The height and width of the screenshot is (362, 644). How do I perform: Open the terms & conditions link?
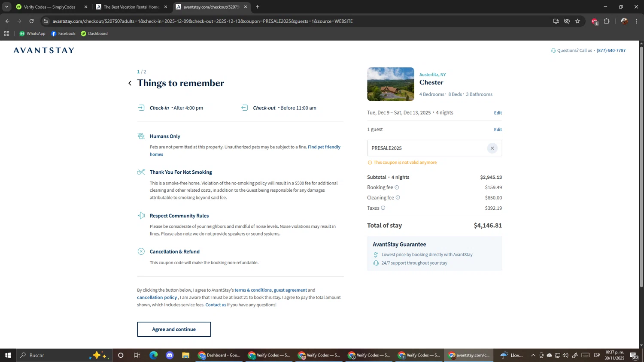[253, 290]
